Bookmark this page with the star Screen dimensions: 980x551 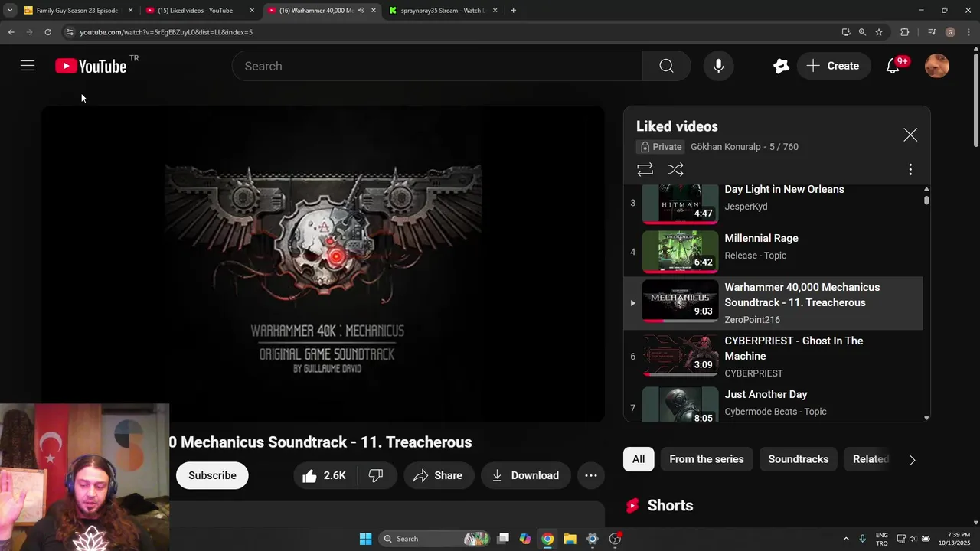[879, 32]
